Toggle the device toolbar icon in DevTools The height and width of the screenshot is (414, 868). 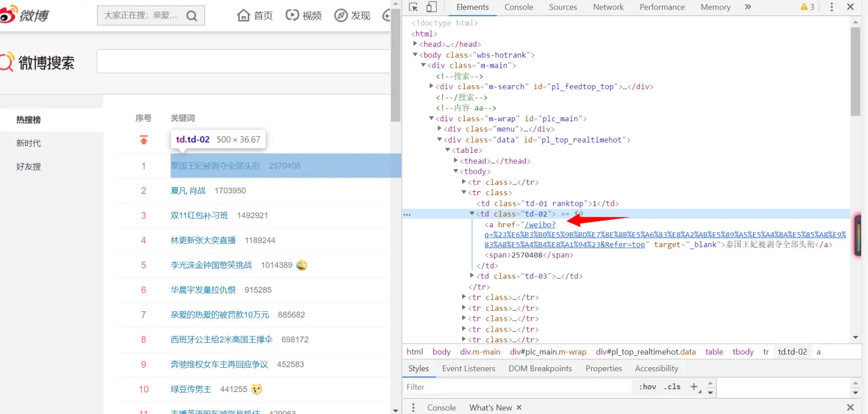[x=431, y=7]
